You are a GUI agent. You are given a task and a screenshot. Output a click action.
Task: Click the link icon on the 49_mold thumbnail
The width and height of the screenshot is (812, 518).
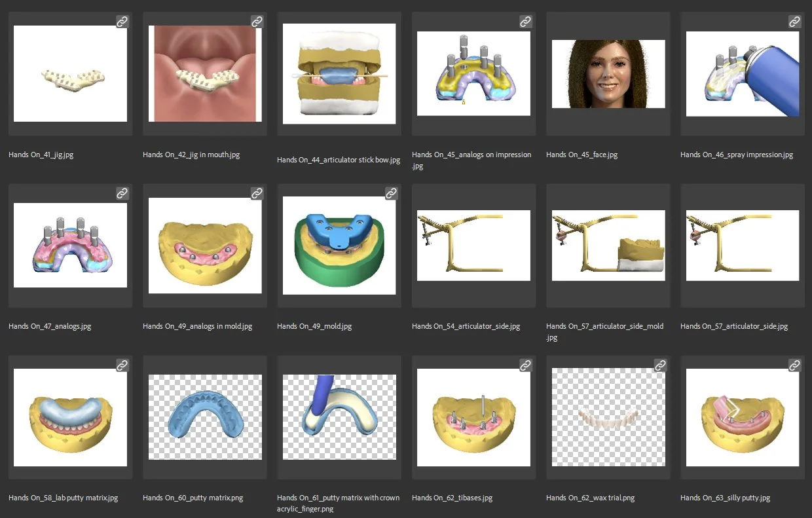pos(391,193)
